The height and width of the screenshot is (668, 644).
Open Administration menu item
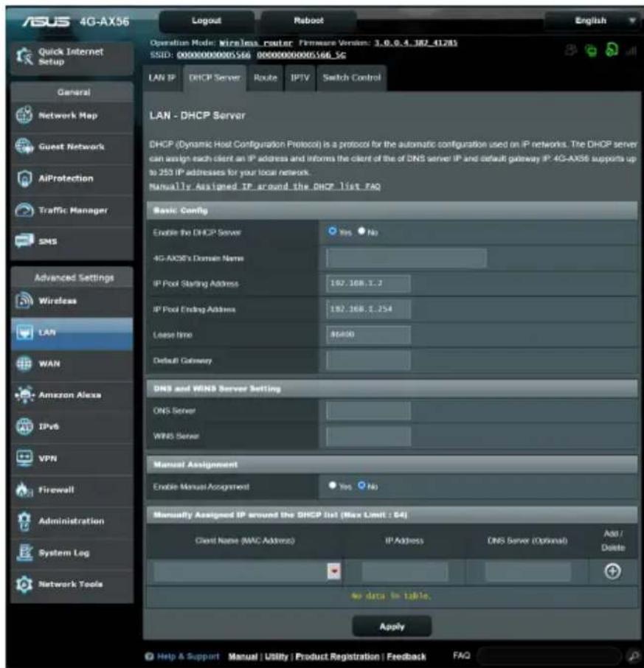tap(72, 521)
